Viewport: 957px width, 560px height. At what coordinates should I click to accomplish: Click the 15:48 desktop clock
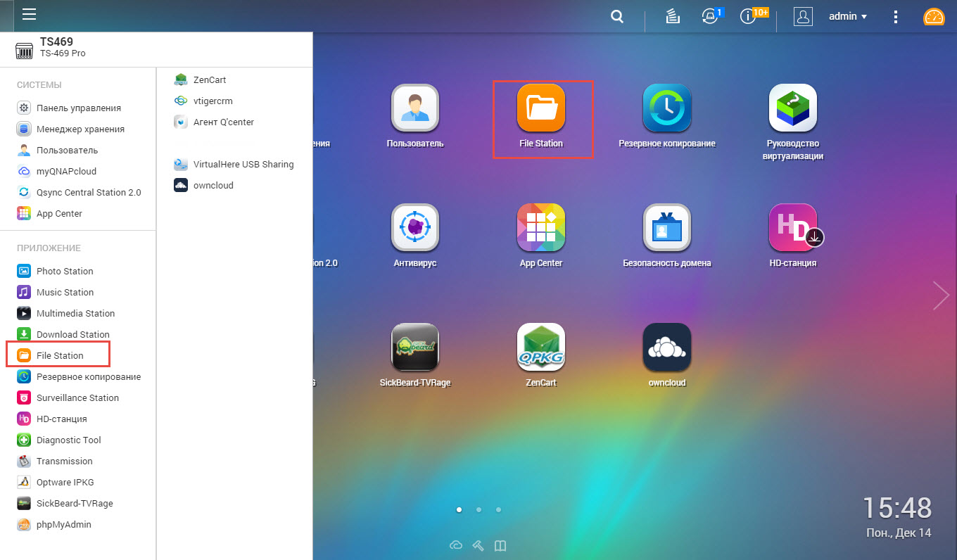tap(897, 507)
